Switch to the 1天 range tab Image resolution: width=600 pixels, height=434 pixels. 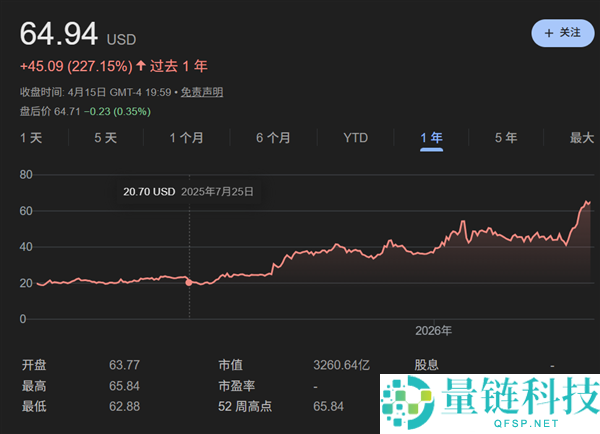click(x=31, y=137)
